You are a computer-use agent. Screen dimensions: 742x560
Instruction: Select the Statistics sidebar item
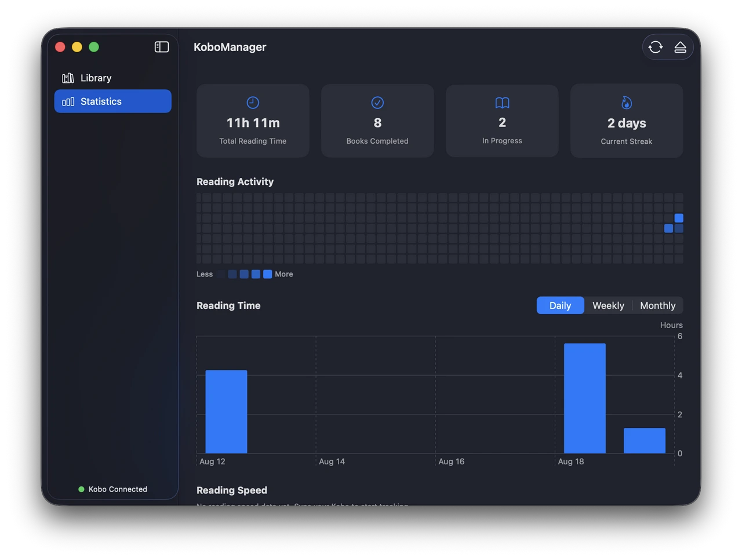113,101
